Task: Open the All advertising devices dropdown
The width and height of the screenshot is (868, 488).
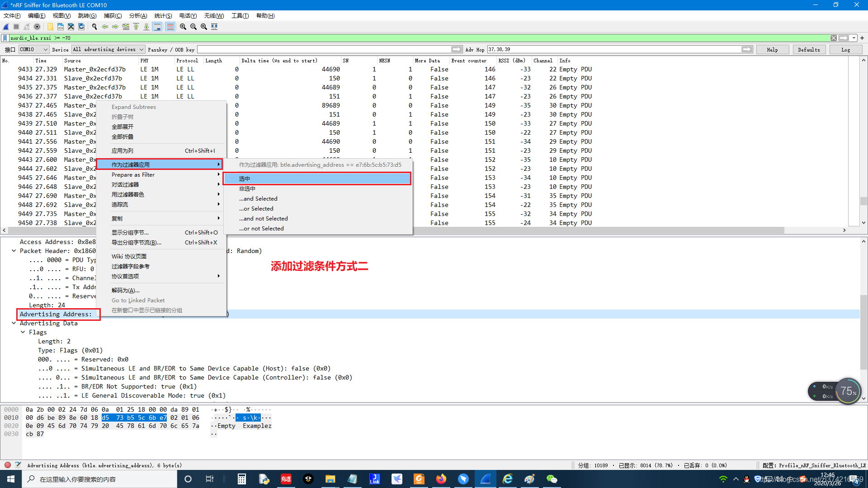Action: pos(108,49)
